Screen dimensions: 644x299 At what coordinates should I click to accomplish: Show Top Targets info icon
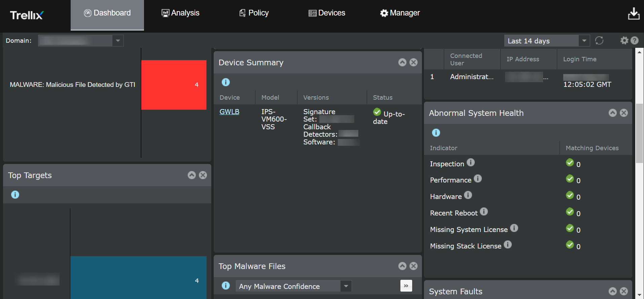click(15, 195)
